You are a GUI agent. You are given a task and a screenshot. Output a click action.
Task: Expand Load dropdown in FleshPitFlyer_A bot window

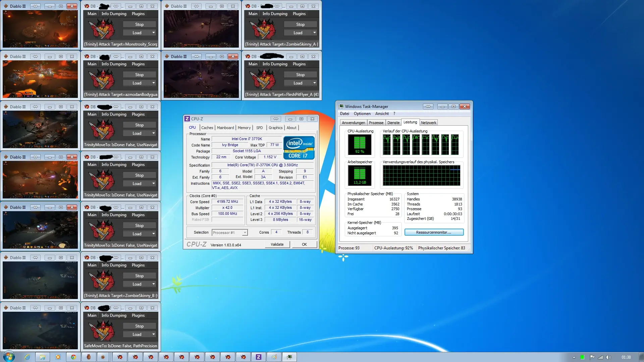click(x=315, y=83)
